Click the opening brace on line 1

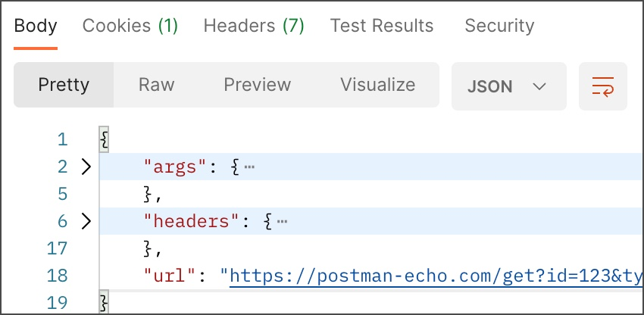104,139
